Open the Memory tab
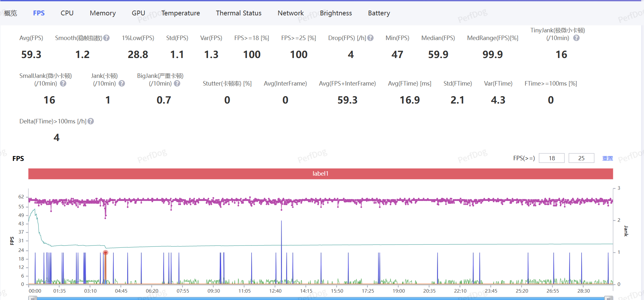 103,13
